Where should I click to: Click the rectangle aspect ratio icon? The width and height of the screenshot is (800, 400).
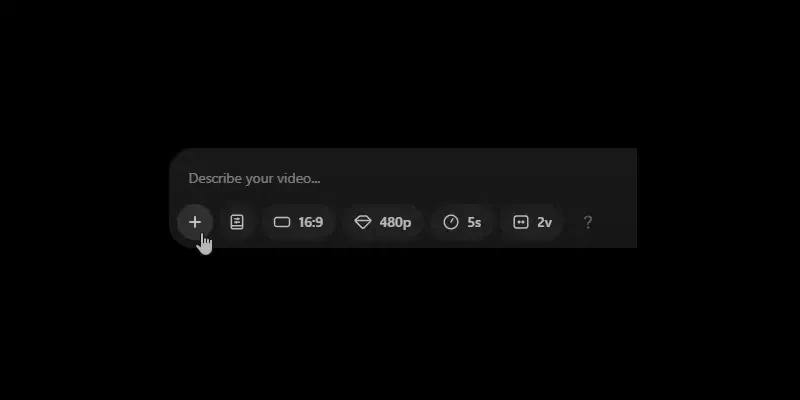click(x=282, y=222)
